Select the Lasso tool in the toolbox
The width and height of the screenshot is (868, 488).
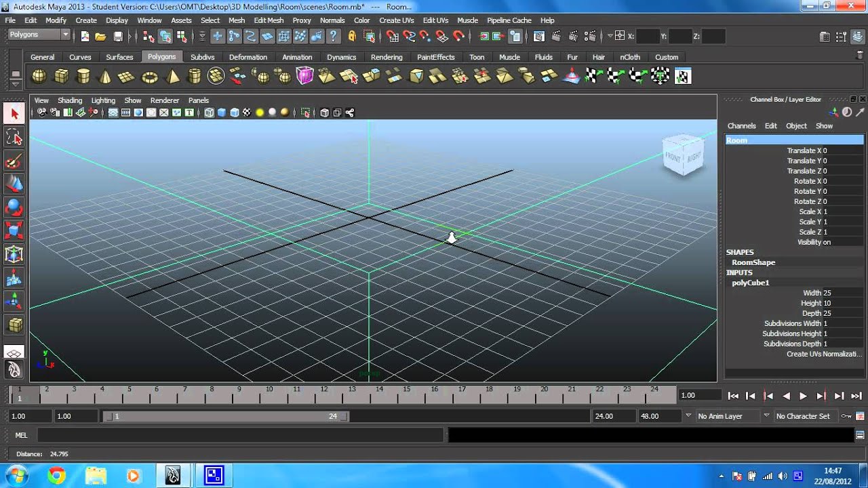[14, 137]
